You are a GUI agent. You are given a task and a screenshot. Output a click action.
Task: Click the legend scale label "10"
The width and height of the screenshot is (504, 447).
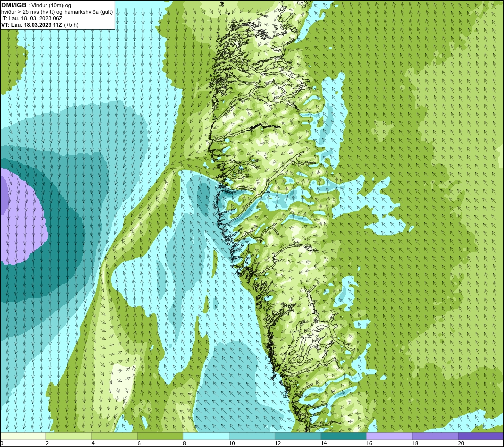(232, 443)
